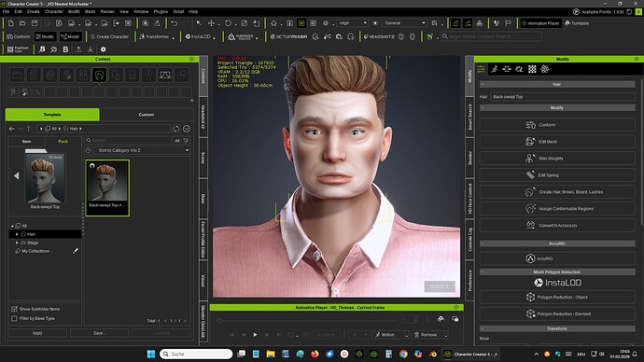Click Polygon Reduction - Object
644x362 pixels.
click(x=557, y=297)
